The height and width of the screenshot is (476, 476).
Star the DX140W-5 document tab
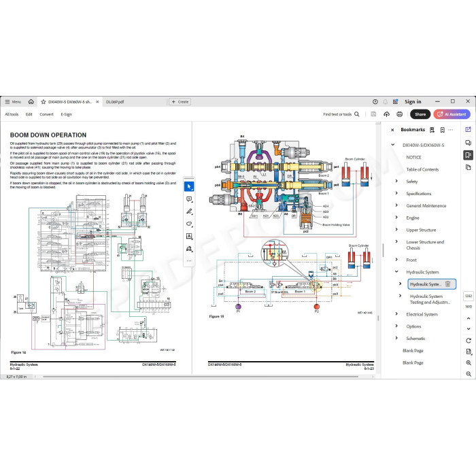point(43,102)
